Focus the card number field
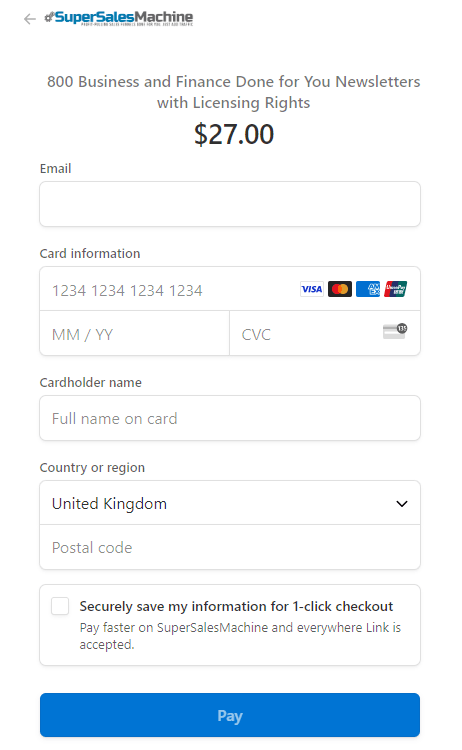This screenshot has height=750, width=462. tap(230, 289)
